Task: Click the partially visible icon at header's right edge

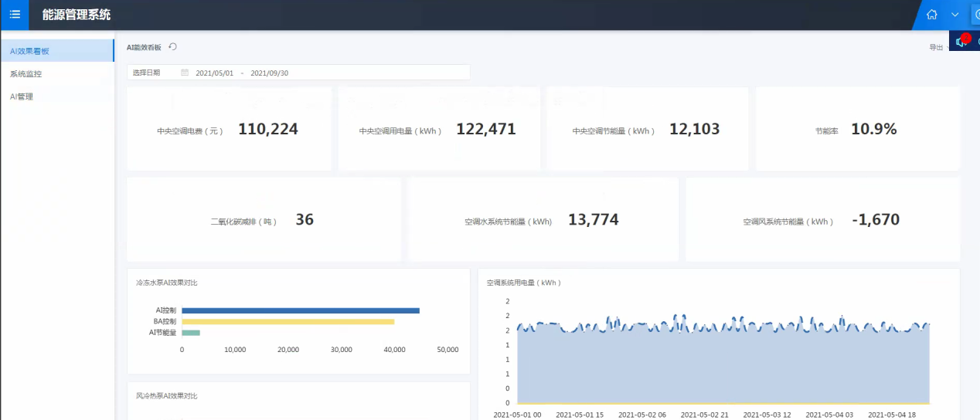Action: (975, 15)
